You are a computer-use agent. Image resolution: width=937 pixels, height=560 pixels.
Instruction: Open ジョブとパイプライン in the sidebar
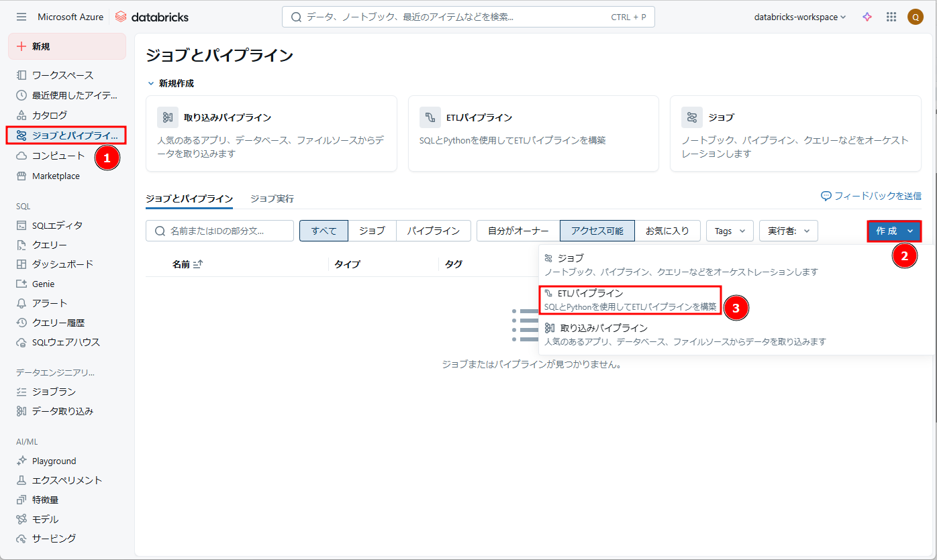[x=67, y=135]
